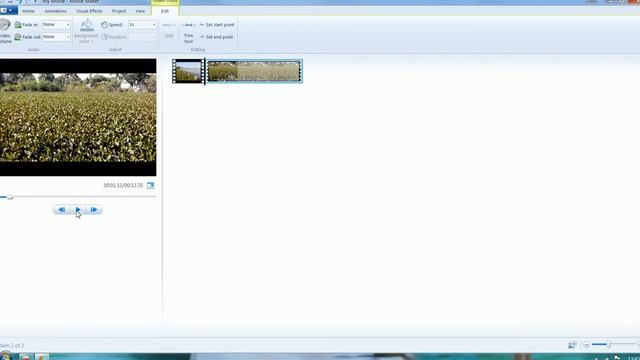The width and height of the screenshot is (640, 360).
Task: Click the thumbnail size icon in status bar
Action: [572, 345]
